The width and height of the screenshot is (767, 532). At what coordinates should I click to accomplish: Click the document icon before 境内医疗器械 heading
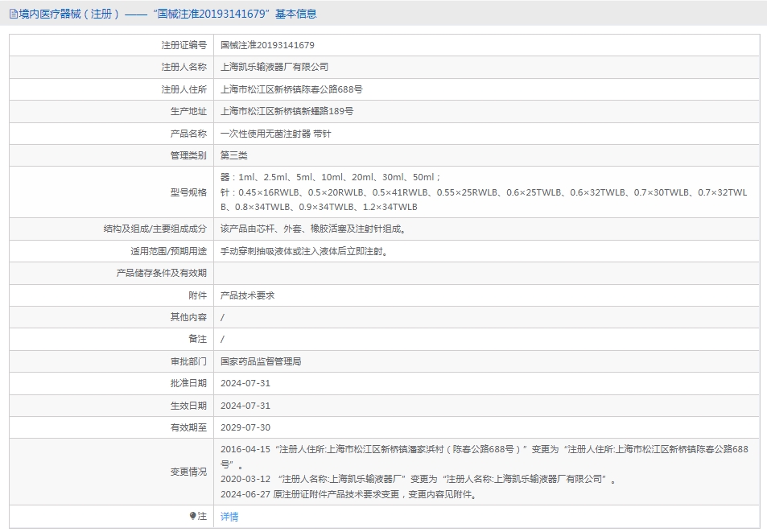13,14
